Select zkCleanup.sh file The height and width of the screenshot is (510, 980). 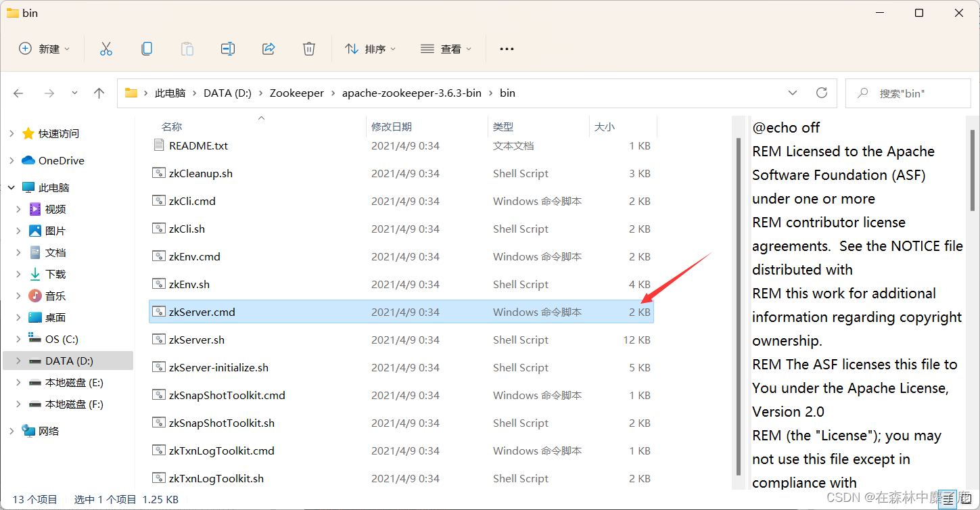click(x=401, y=173)
